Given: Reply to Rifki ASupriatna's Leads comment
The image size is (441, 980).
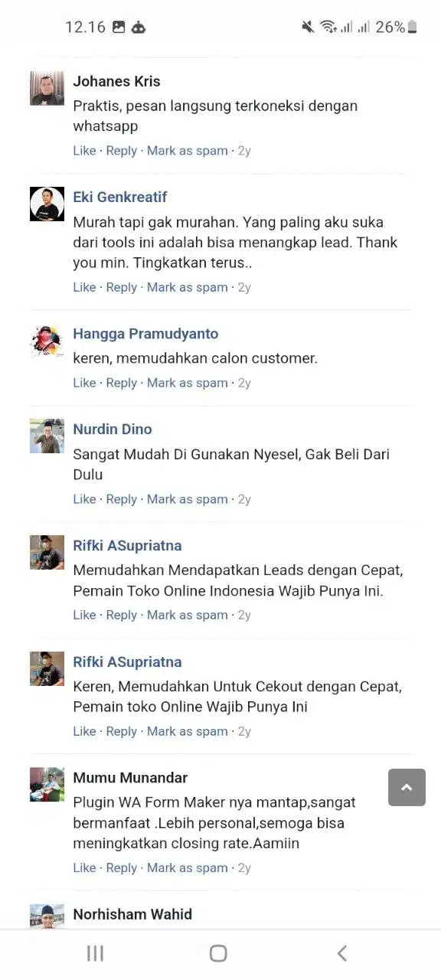Looking at the screenshot, I should click(x=121, y=615).
